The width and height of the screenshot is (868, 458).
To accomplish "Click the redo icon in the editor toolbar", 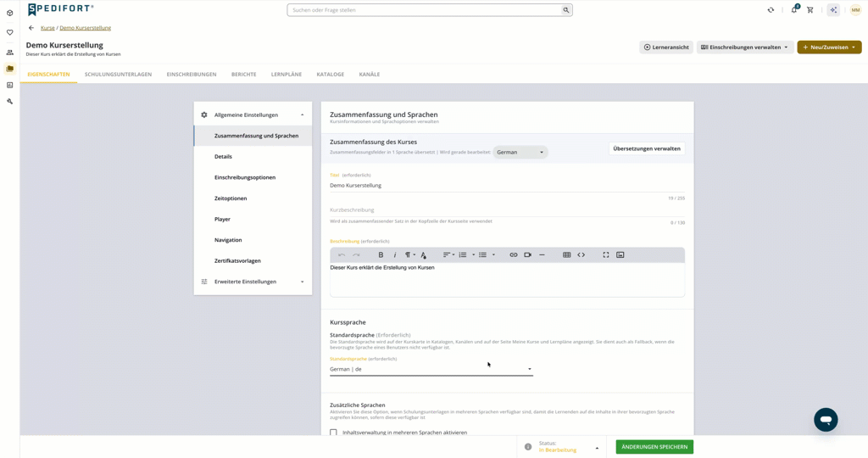I will [x=356, y=254].
